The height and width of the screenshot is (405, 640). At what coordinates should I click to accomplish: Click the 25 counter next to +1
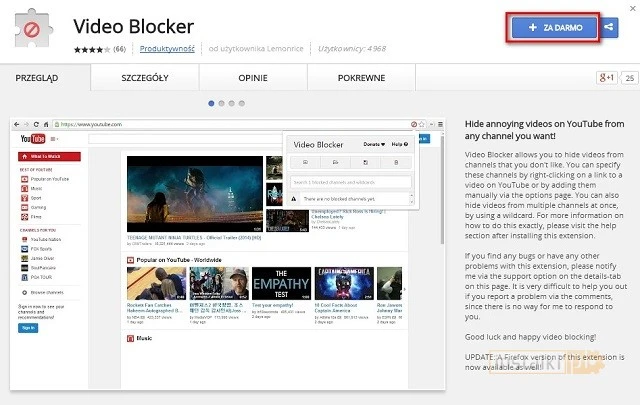[x=630, y=78]
